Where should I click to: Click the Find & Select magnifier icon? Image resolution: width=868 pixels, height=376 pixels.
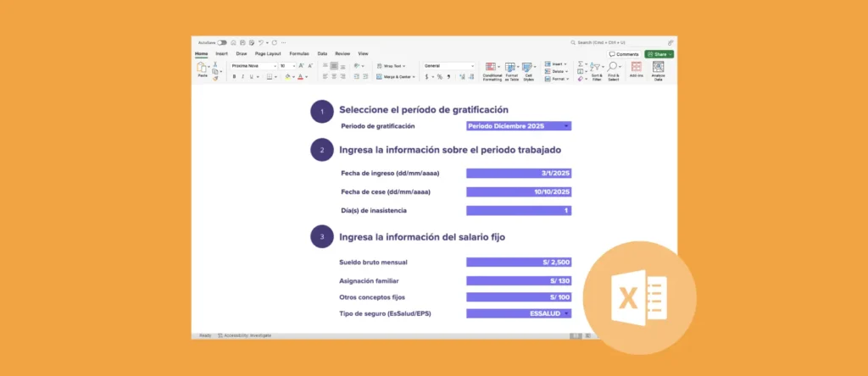point(613,68)
